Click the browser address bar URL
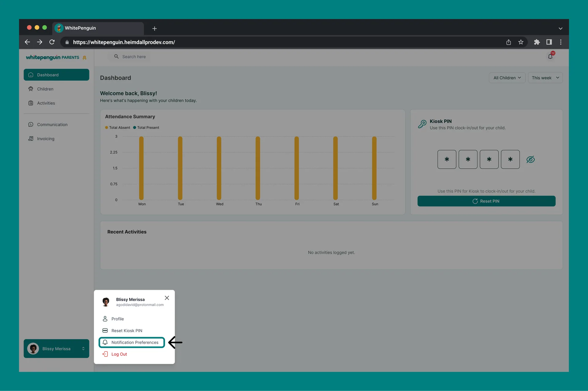Screen dimensions: 588x391 pyautogui.click(x=124, y=42)
